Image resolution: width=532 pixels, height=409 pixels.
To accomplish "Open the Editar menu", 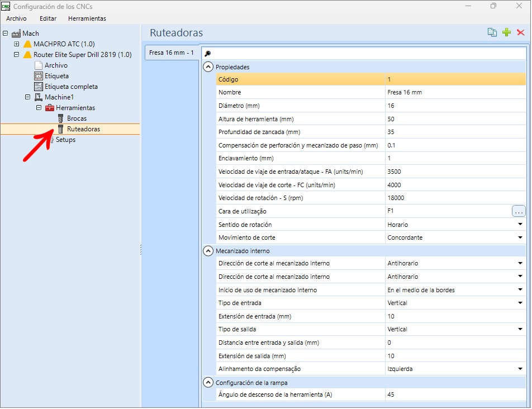I will [x=48, y=18].
